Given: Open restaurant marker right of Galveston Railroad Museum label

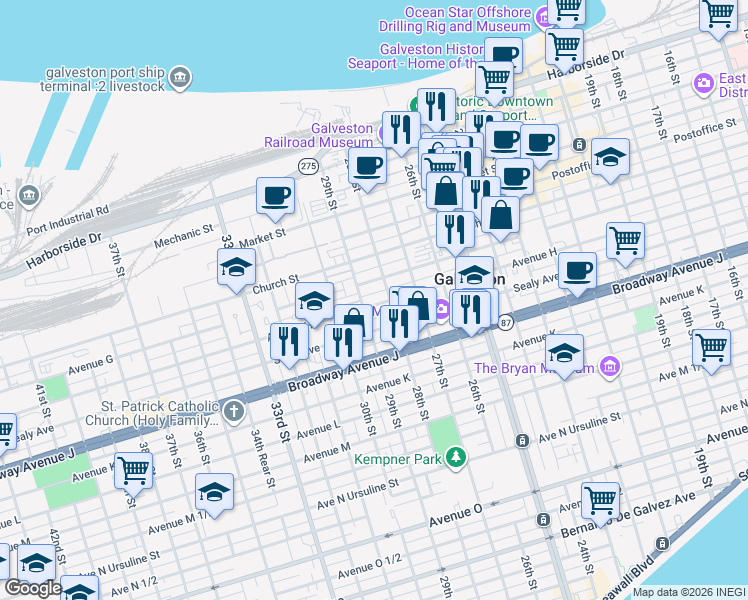Looking at the screenshot, I should (401, 134).
